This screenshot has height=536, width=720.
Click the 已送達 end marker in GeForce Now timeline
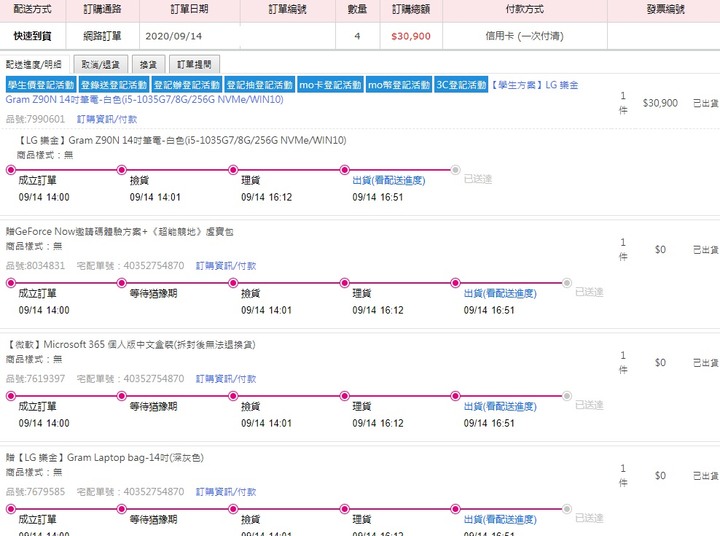tap(567, 283)
